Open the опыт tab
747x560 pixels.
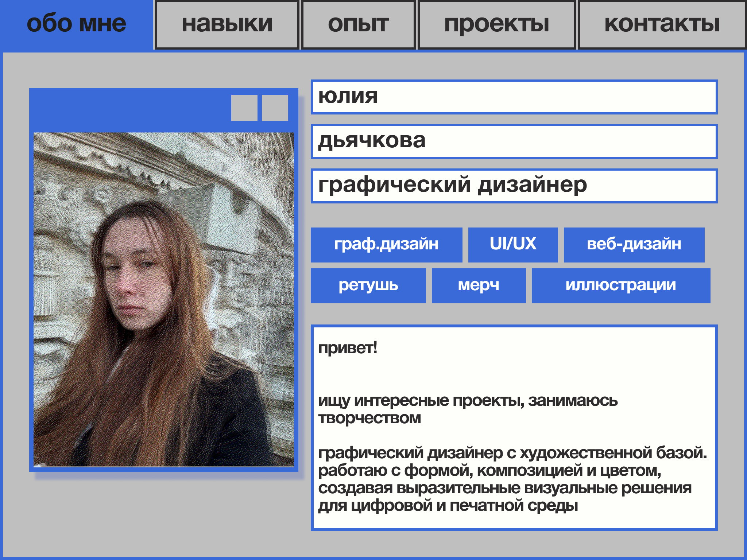click(x=358, y=24)
